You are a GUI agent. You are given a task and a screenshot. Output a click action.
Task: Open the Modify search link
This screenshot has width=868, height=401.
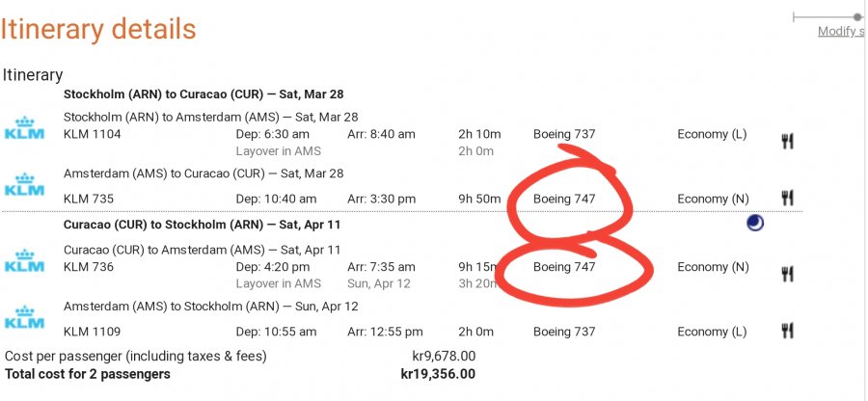(x=840, y=32)
